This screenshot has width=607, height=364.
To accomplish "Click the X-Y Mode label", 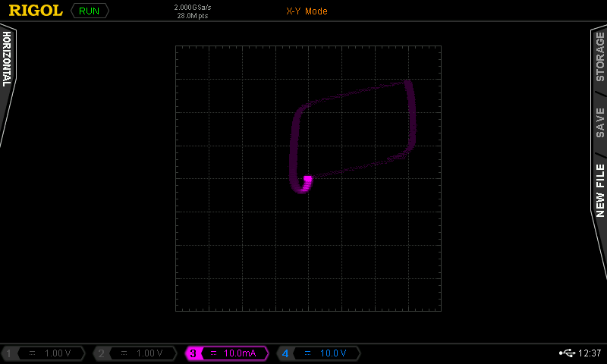I will (307, 11).
